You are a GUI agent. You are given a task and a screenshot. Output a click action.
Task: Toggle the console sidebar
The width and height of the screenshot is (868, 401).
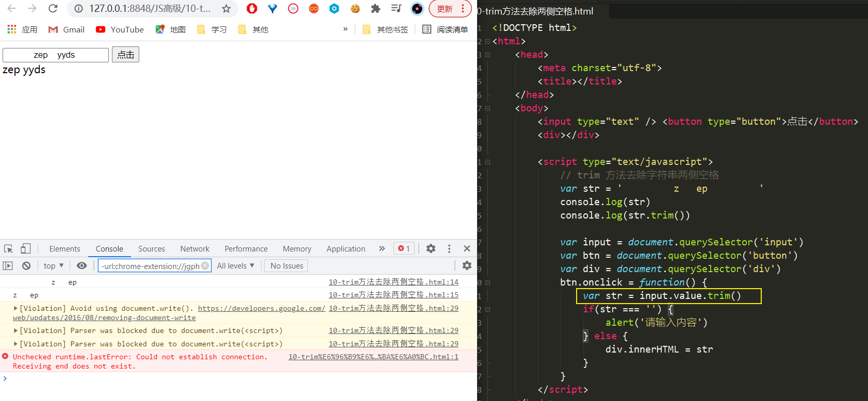pos(8,266)
